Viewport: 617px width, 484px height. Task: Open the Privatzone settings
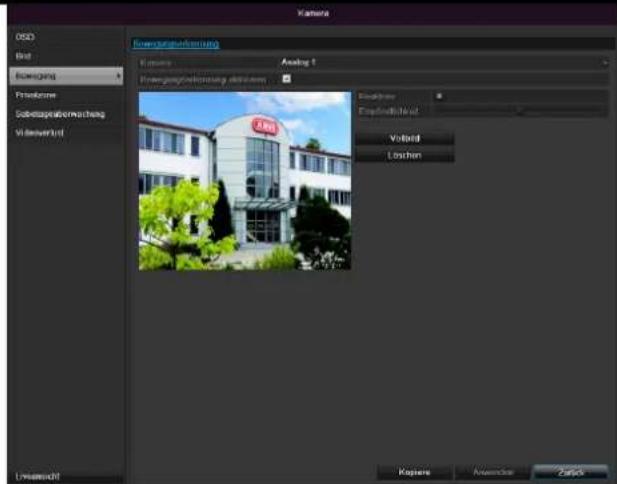(x=34, y=95)
